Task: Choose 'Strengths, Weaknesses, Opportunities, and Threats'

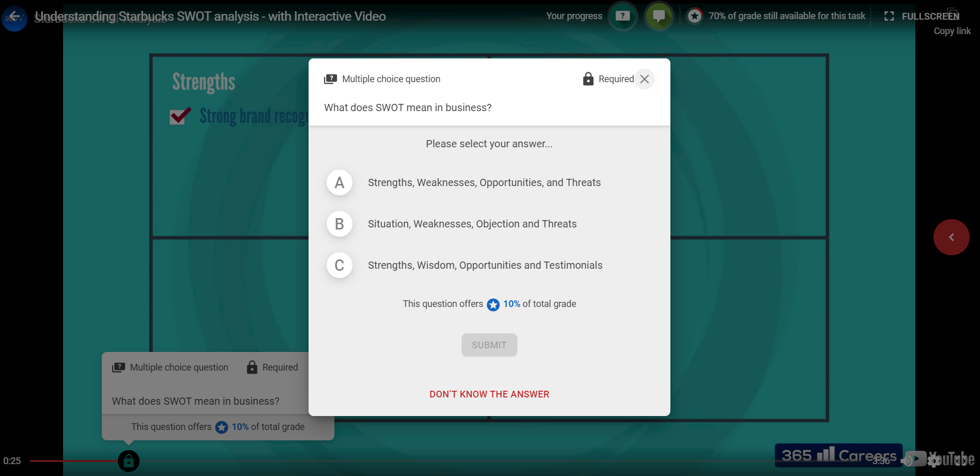Action: point(484,182)
